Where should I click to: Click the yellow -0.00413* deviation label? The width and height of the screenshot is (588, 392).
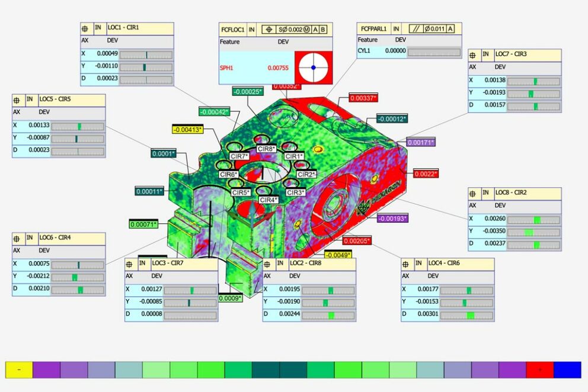coord(187,129)
